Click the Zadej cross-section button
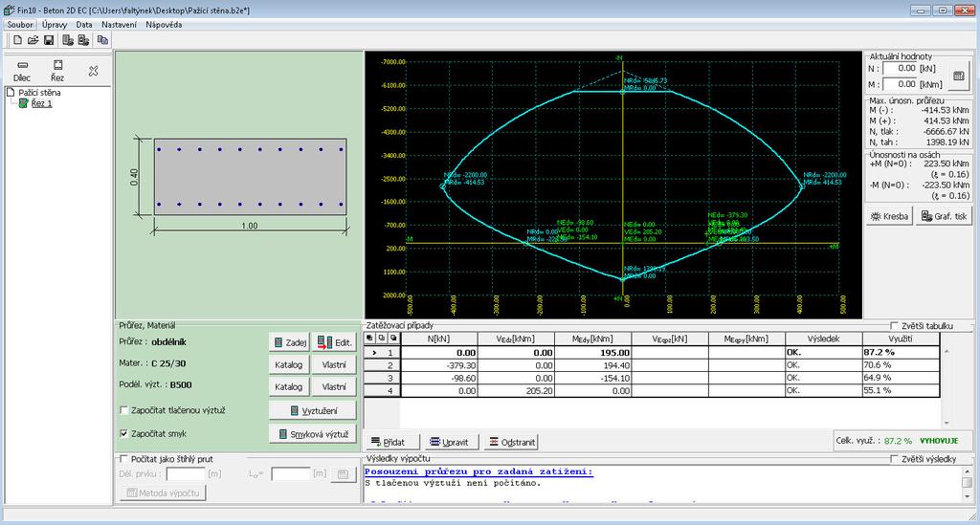The image size is (980, 525). (289, 342)
